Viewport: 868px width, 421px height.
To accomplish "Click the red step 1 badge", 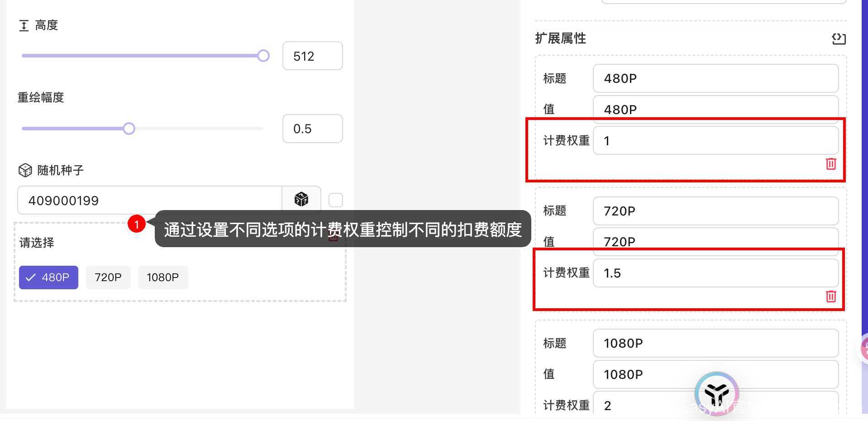I will pyautogui.click(x=136, y=224).
